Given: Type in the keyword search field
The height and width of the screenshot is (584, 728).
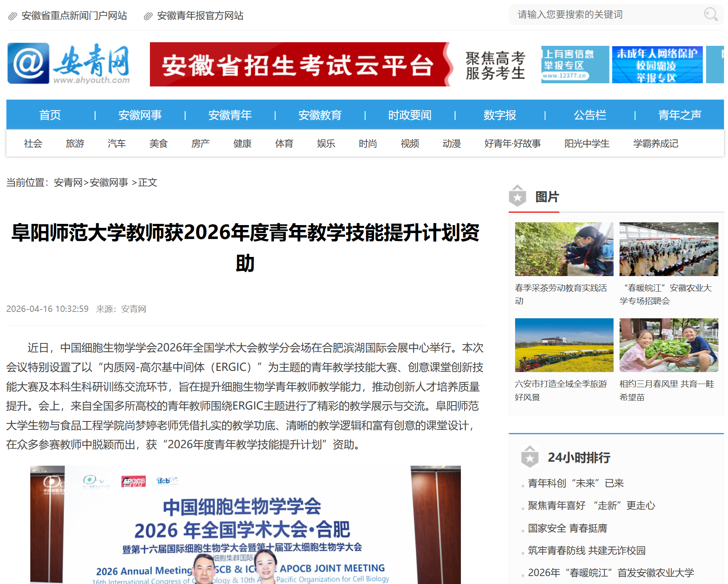Looking at the screenshot, I should coord(606,15).
